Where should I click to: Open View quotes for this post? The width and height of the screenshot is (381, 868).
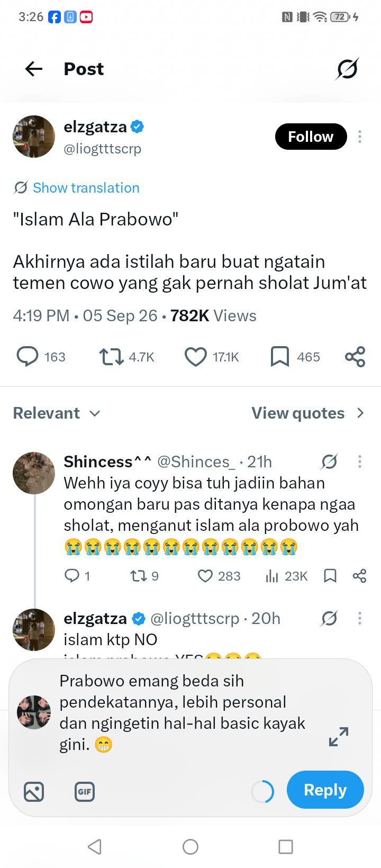(308, 413)
